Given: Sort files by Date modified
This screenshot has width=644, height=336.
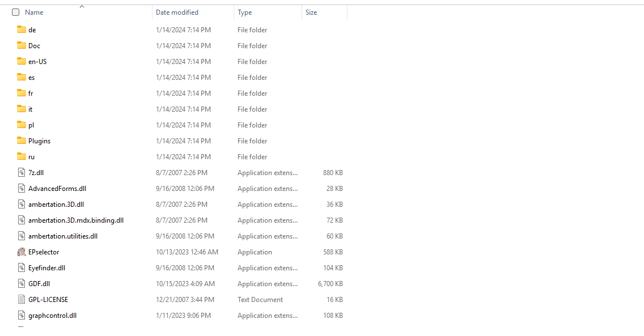Looking at the screenshot, I should (x=176, y=12).
